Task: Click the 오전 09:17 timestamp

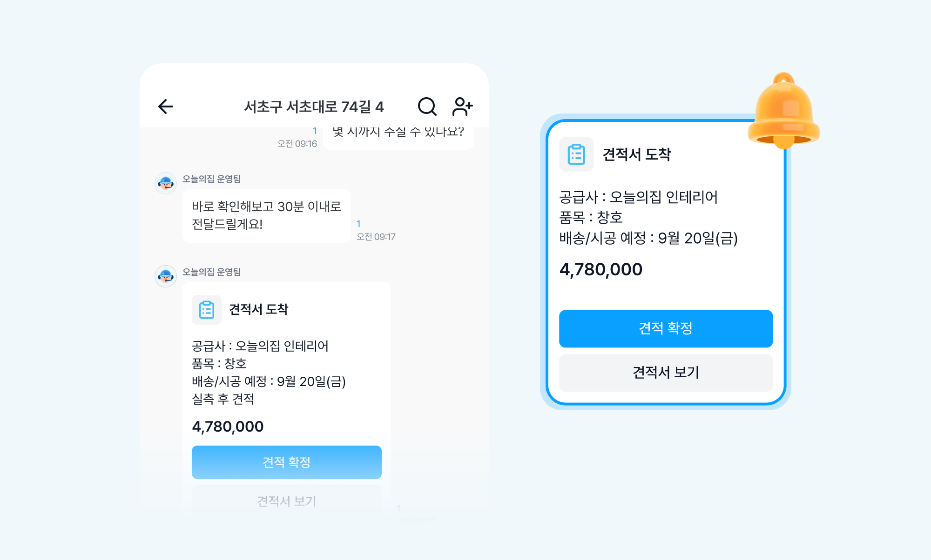Action: (x=376, y=237)
